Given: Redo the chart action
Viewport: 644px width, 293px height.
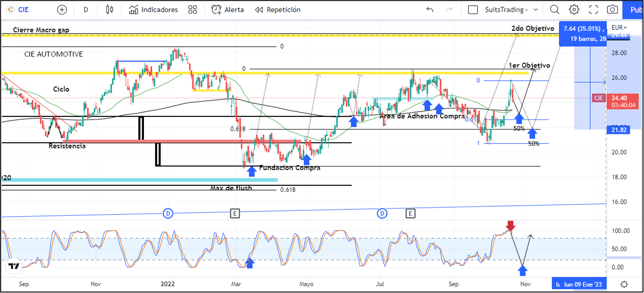Looking at the screenshot, I should pos(449,10).
